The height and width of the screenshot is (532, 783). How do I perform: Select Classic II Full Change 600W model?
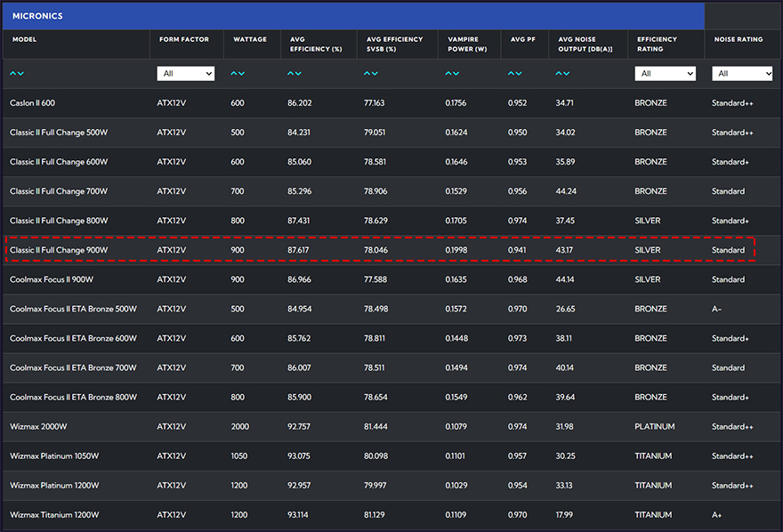[59, 162]
